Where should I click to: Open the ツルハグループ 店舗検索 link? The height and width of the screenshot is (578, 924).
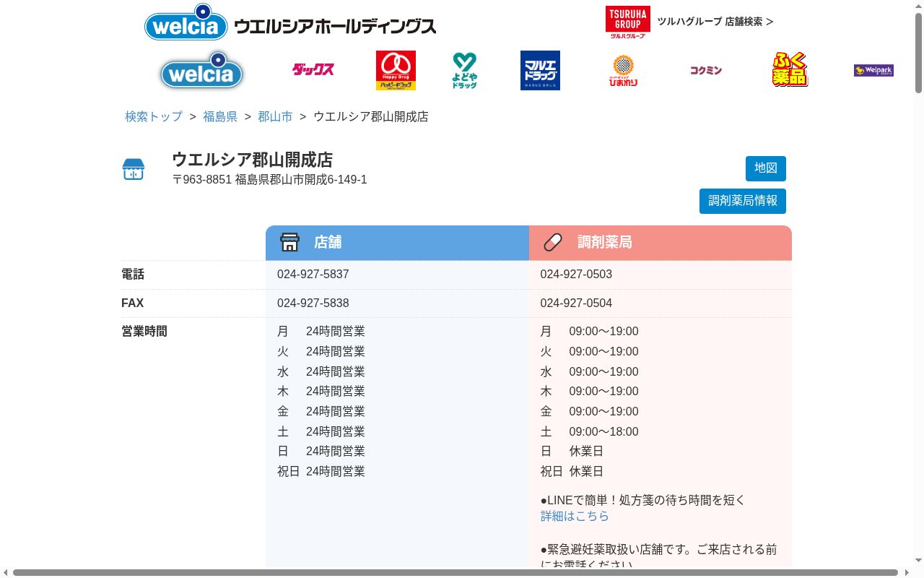click(715, 22)
